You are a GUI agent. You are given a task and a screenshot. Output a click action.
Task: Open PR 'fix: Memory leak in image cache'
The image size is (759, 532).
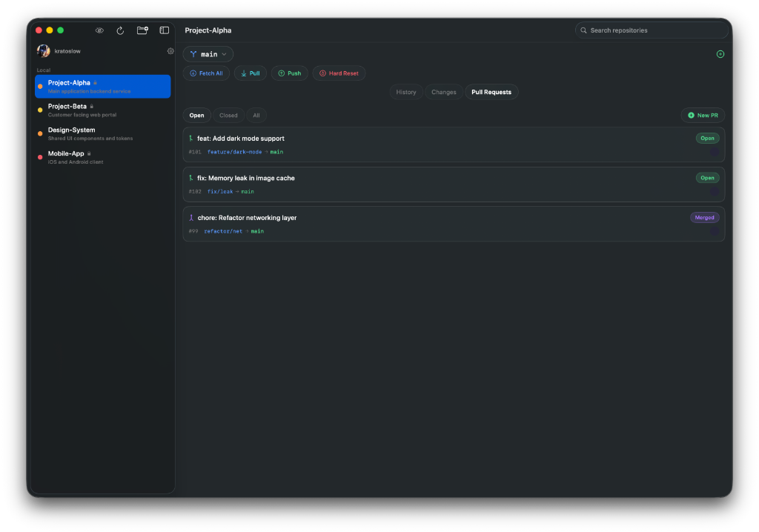tap(454, 184)
